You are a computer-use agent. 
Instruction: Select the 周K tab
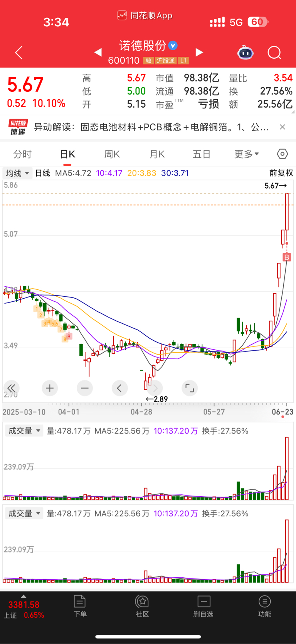(112, 154)
